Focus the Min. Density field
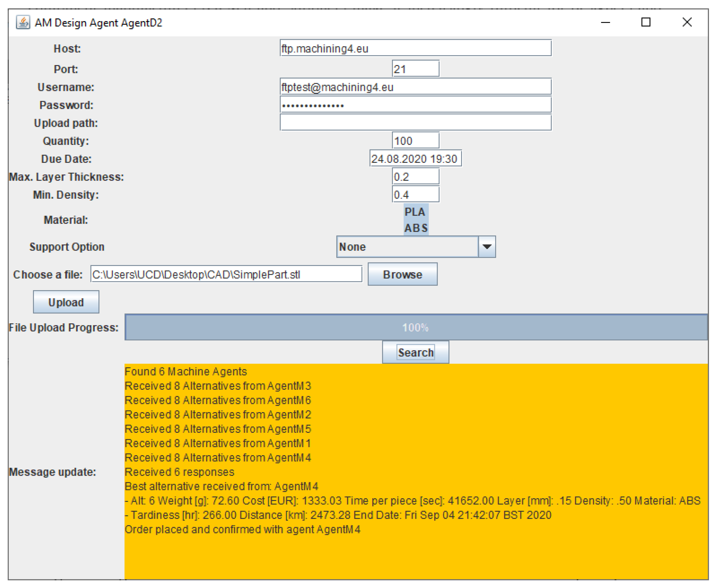 416,194
